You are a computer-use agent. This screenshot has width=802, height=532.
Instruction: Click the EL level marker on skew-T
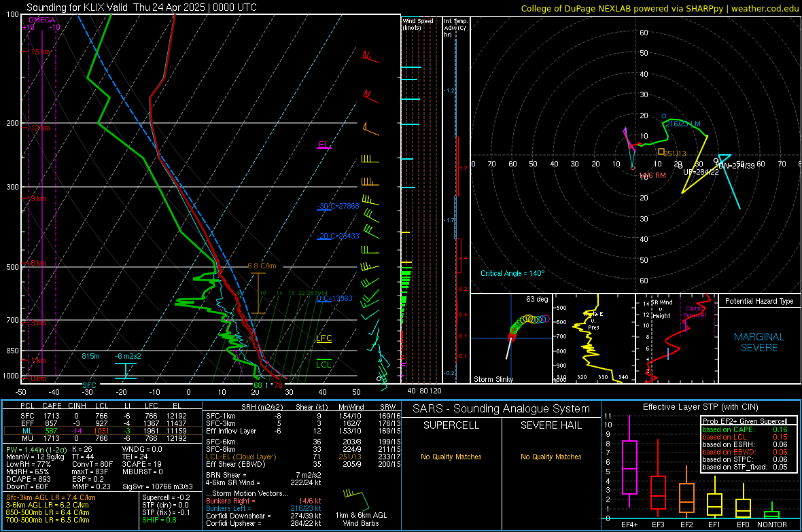click(x=324, y=145)
